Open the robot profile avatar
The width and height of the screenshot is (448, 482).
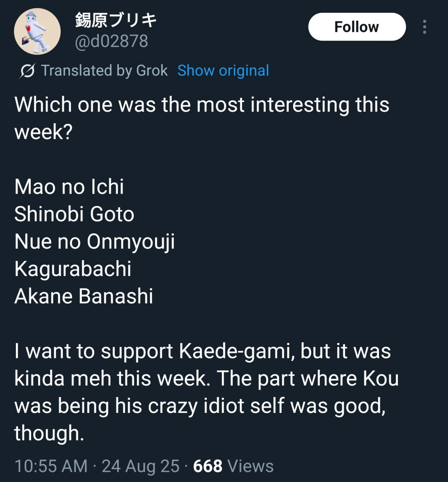click(x=37, y=31)
